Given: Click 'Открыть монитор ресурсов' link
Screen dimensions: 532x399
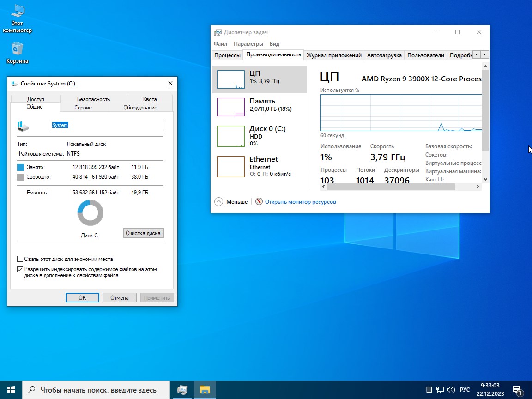Looking at the screenshot, I should pyautogui.click(x=300, y=202).
